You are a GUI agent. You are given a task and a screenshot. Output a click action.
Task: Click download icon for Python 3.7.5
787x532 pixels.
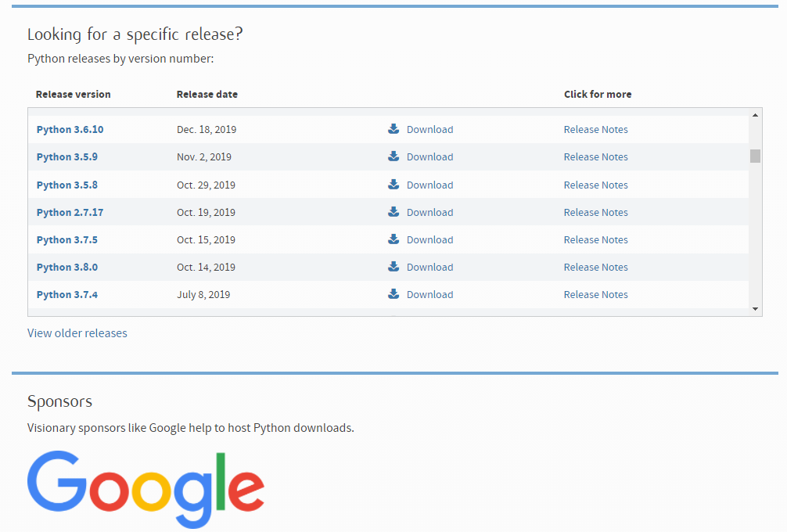point(393,239)
